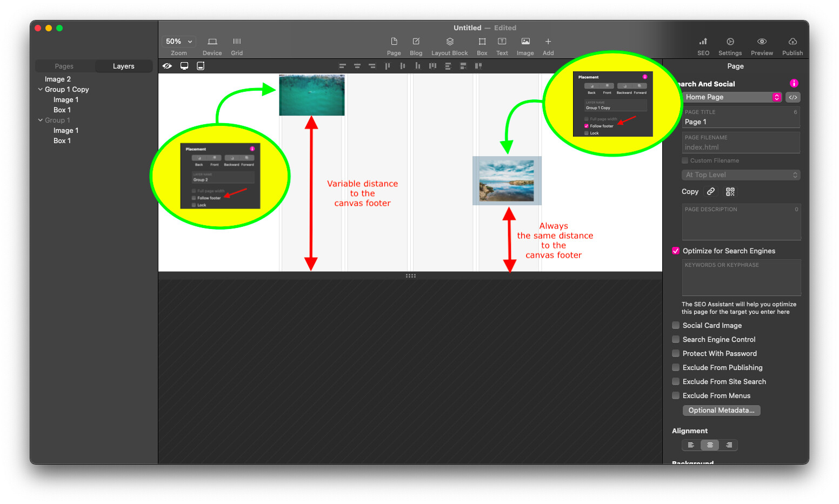This screenshot has width=839, height=504.
Task: Open page code editor button
Action: pos(793,97)
